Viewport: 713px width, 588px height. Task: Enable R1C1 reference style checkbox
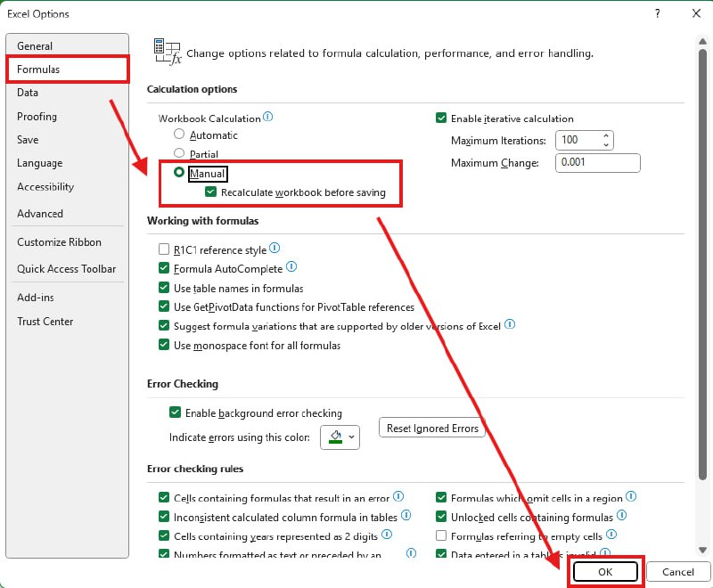coord(164,250)
